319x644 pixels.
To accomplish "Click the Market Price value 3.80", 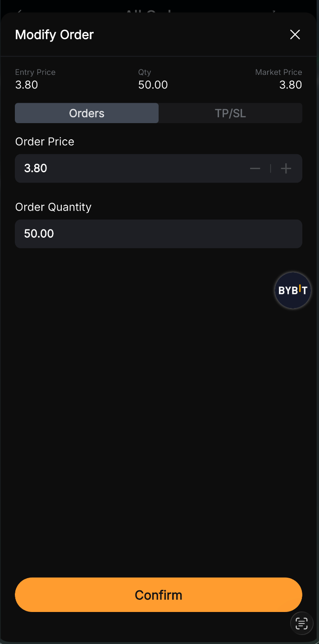I will tap(290, 84).
